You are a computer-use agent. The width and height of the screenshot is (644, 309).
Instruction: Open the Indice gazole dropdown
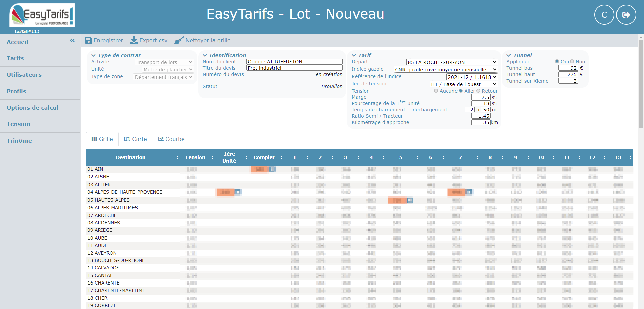click(445, 70)
